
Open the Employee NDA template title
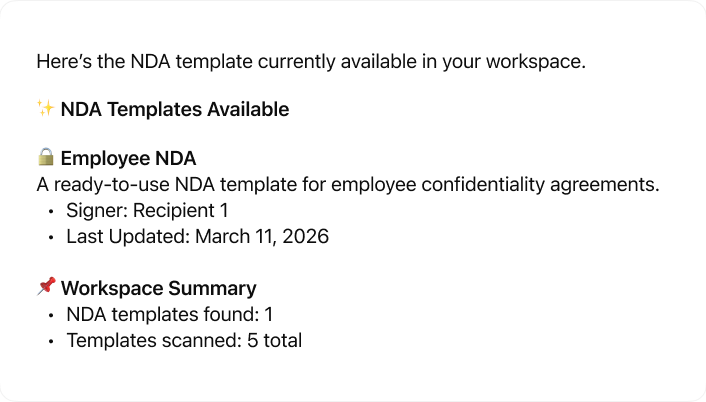128,159
